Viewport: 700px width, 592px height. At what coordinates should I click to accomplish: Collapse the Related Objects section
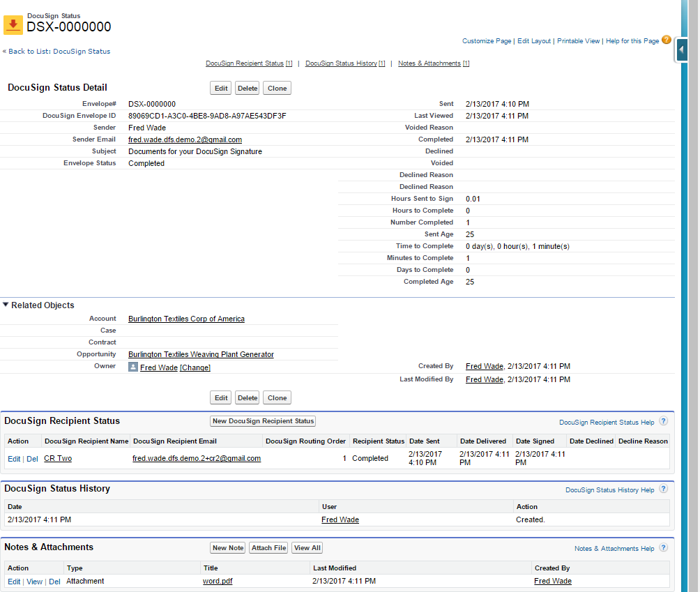click(x=6, y=305)
